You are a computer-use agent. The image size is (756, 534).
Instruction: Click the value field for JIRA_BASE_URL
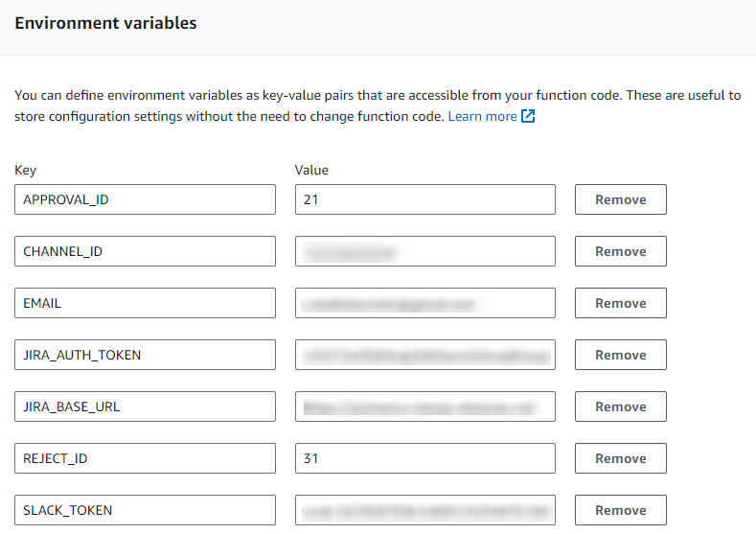(424, 406)
